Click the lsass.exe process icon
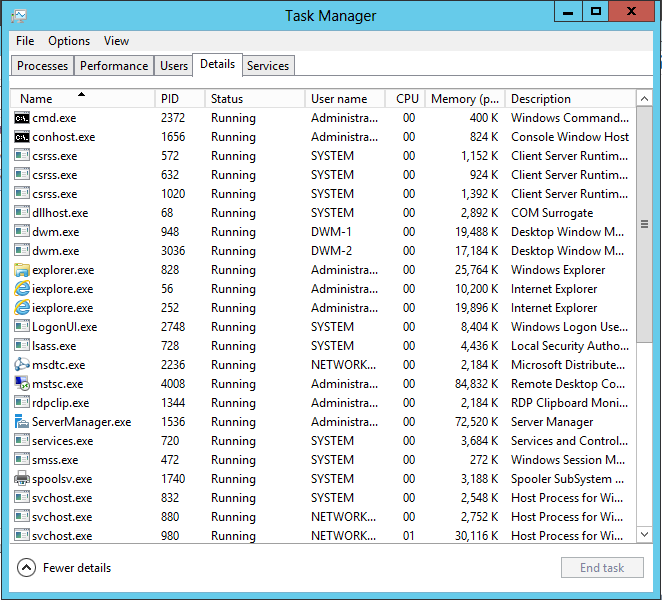Screen dimensions: 662x600 tap(22, 346)
